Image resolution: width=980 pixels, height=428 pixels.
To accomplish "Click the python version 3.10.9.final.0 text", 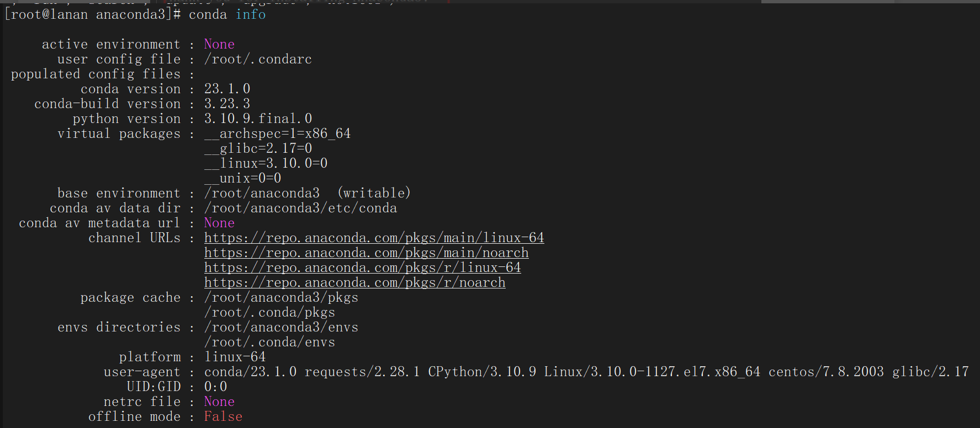I will click(258, 119).
